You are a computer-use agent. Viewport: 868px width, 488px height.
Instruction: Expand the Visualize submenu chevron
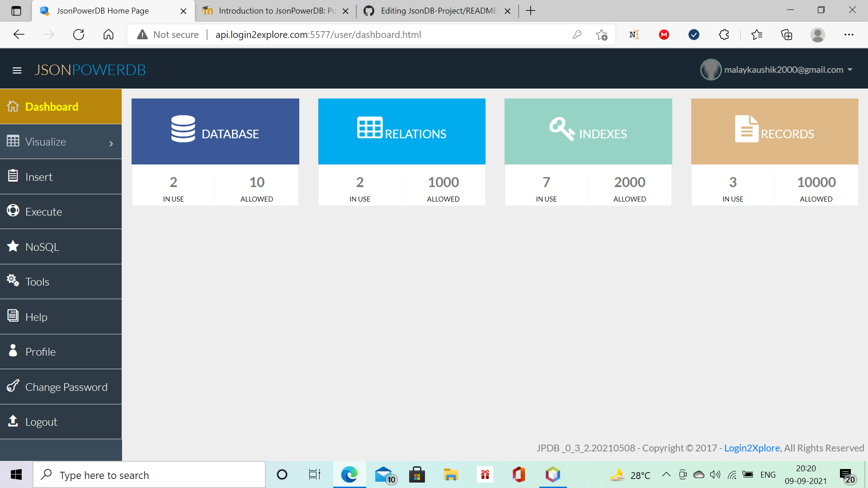[x=111, y=143]
